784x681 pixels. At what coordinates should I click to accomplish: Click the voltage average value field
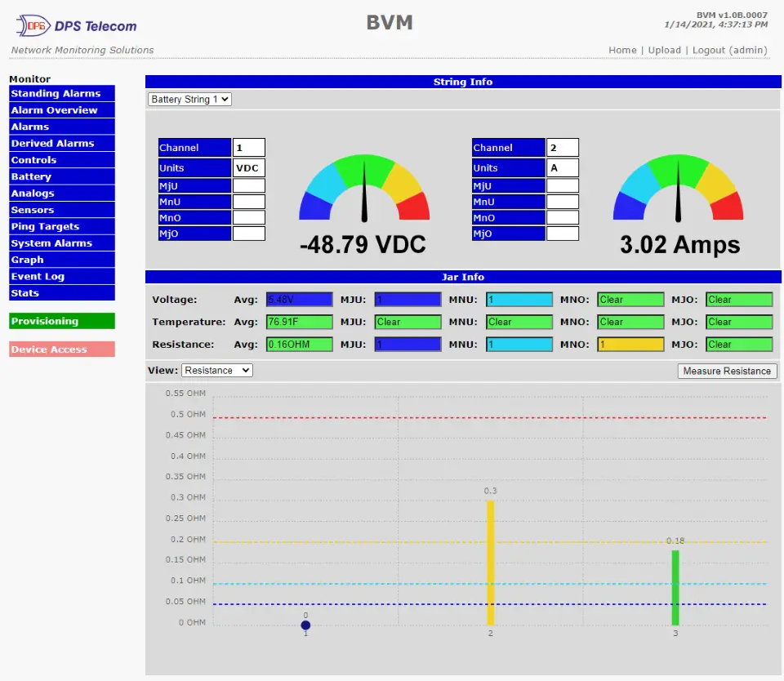(x=300, y=300)
